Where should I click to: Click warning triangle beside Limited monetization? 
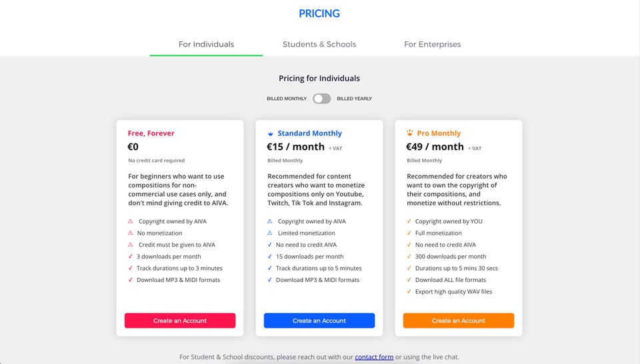coord(270,233)
